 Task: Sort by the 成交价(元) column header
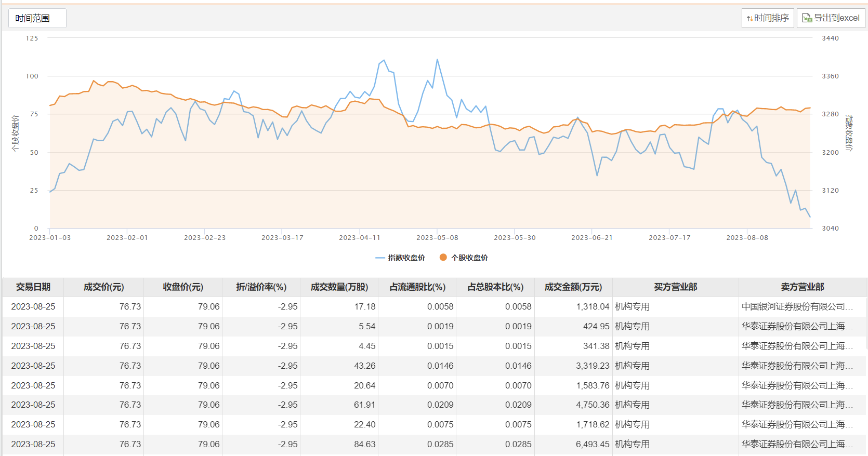(x=103, y=287)
